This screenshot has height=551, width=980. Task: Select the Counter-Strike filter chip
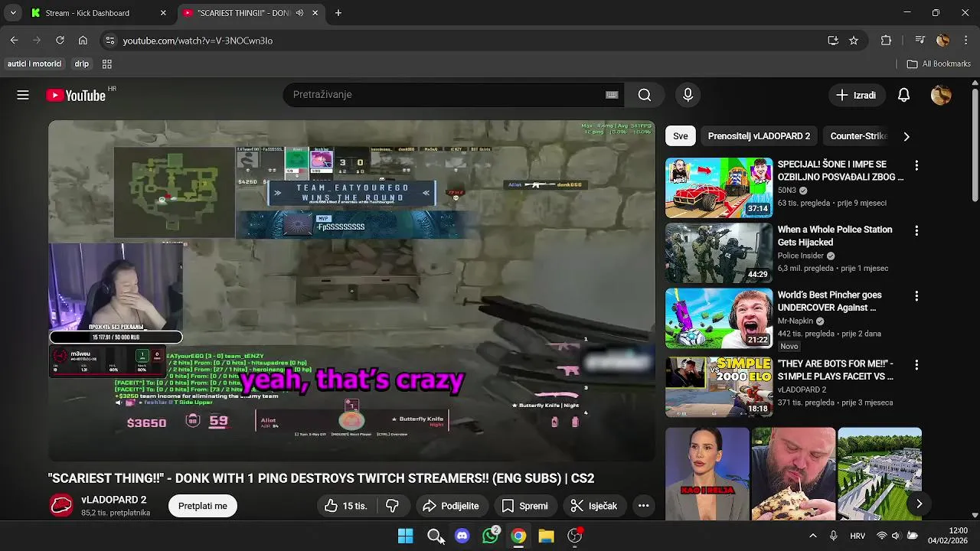point(857,136)
